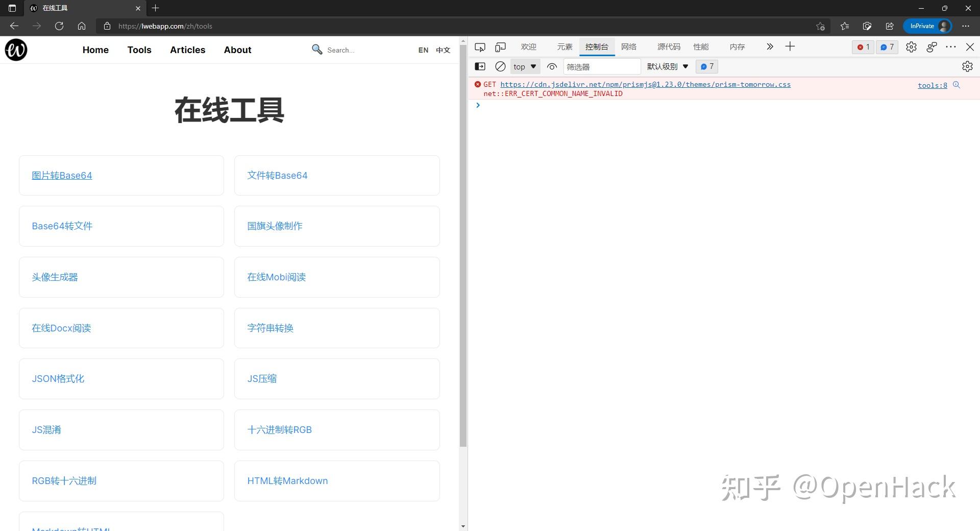
Task: Switch to the 源代码 DevTools tab
Action: [x=669, y=46]
